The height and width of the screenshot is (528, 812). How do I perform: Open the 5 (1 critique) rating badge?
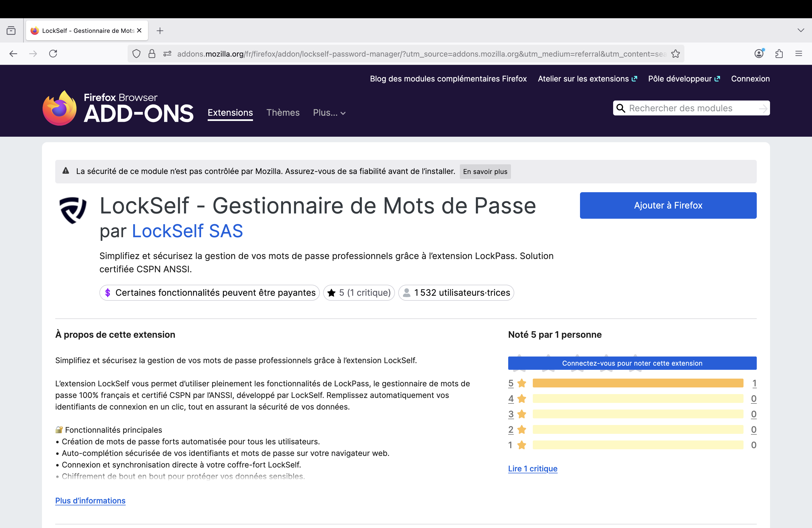click(359, 293)
